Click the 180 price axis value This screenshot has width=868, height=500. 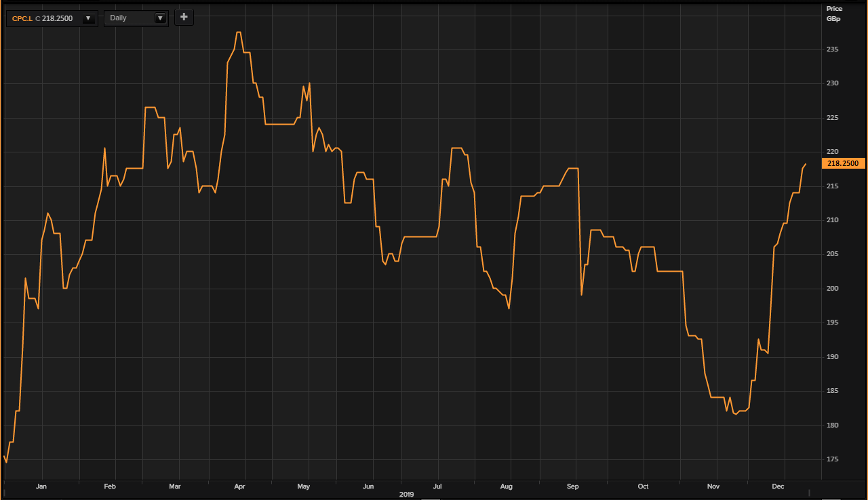tap(833, 425)
